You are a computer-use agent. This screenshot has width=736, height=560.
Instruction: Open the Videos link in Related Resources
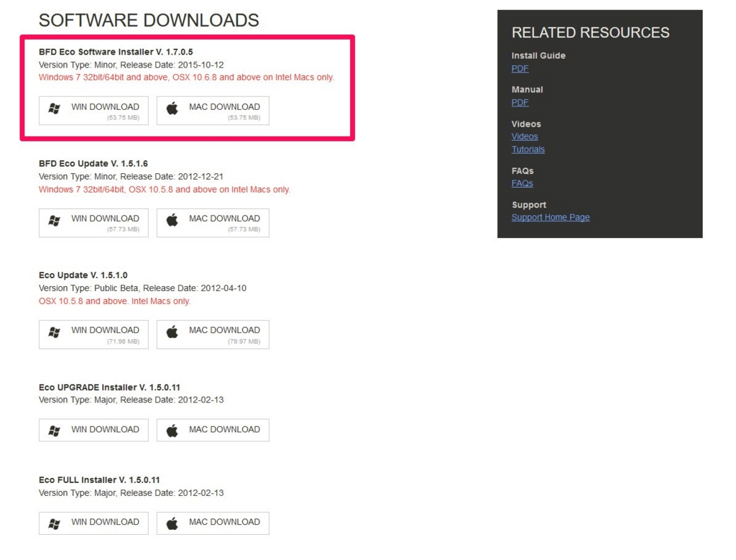(525, 137)
